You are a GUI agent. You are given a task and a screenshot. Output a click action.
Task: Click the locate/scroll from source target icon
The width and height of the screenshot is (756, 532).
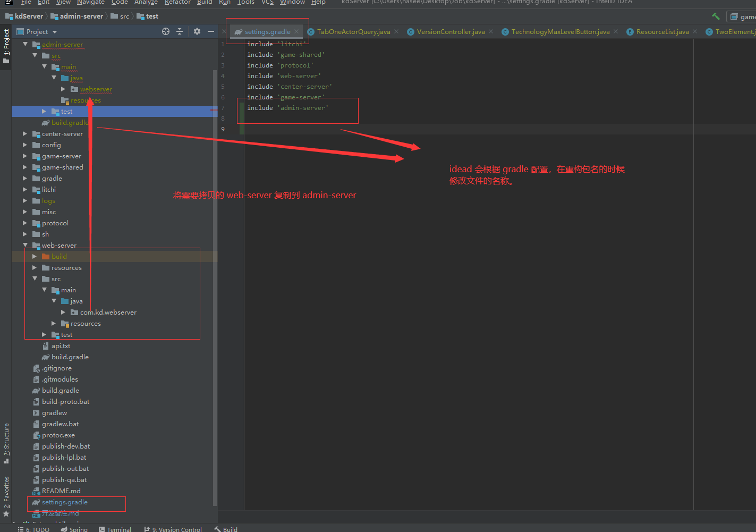[x=166, y=32]
